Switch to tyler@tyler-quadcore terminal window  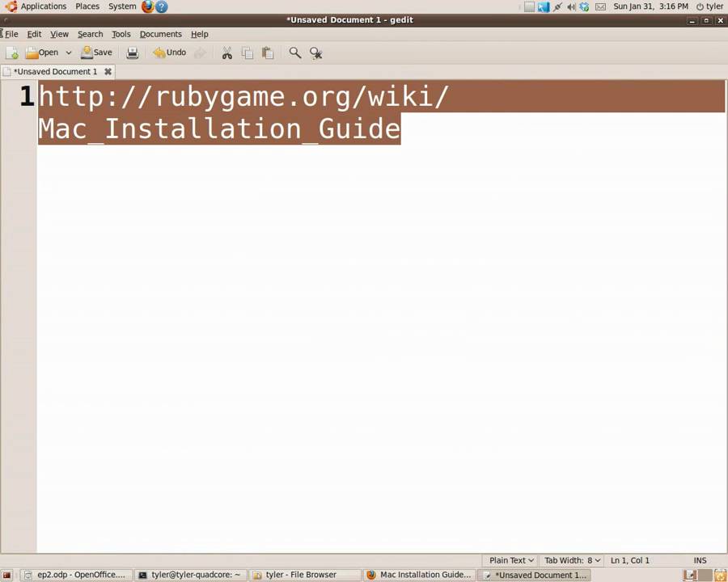[x=190, y=575]
